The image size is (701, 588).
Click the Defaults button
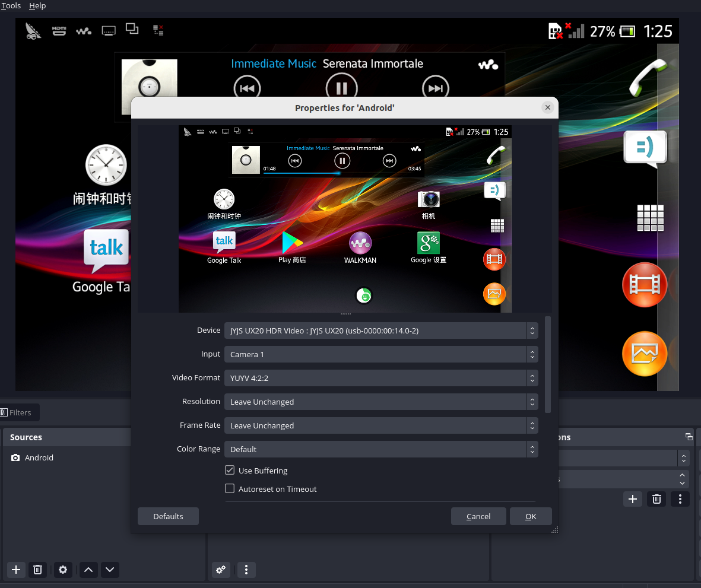pyautogui.click(x=168, y=516)
